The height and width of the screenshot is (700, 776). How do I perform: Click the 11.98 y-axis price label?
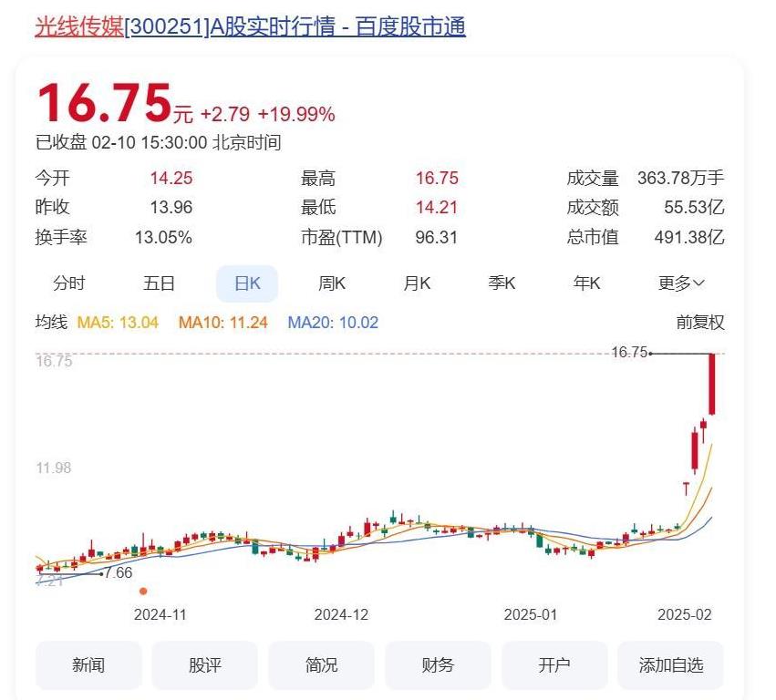pos(54,468)
